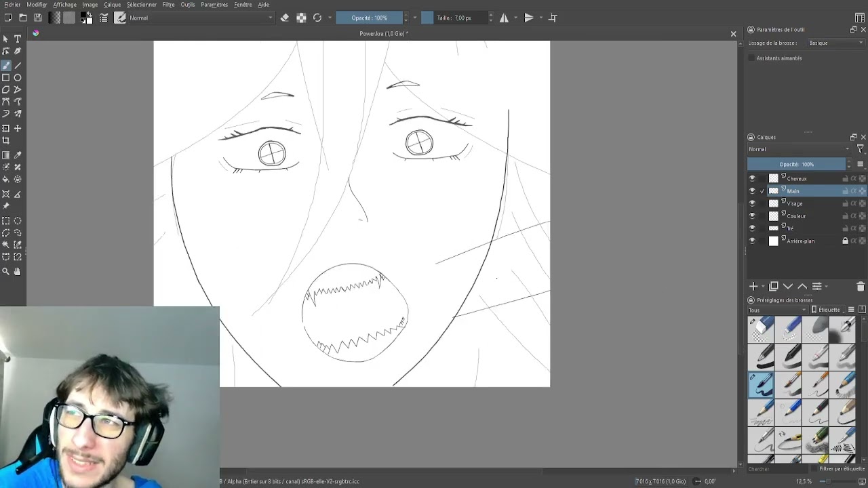Viewport: 868px width, 488px height.
Task: Open the Affichage menu
Action: (x=65, y=5)
